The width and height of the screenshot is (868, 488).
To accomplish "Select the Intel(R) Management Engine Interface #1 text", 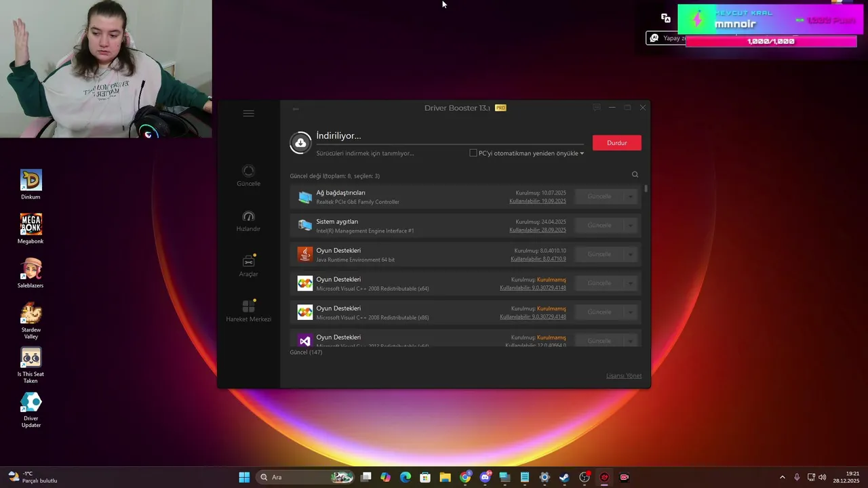I will (x=365, y=231).
